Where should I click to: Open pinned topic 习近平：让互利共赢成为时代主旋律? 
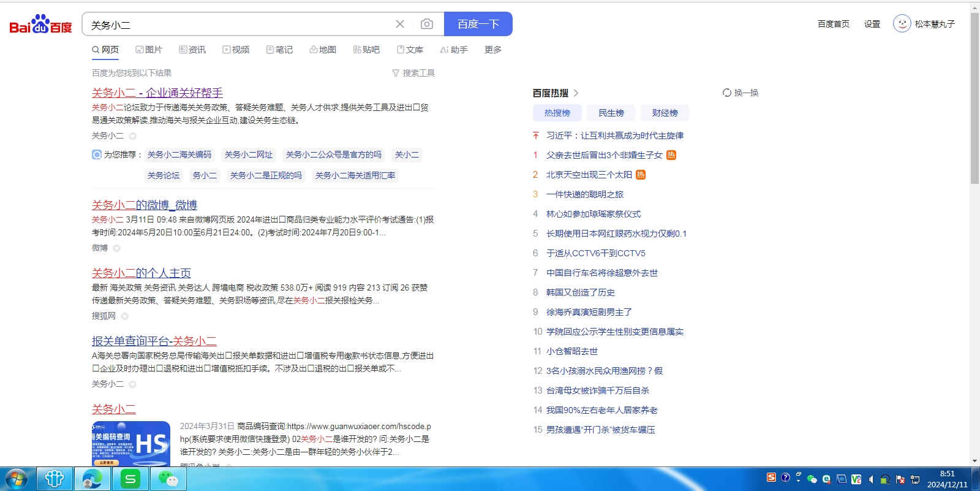point(615,135)
